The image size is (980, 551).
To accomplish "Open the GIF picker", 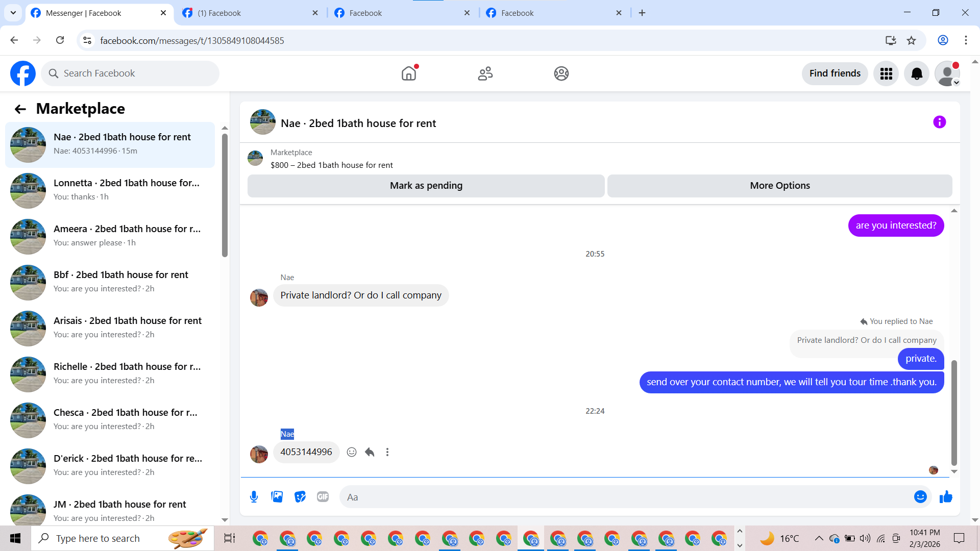I will (323, 497).
